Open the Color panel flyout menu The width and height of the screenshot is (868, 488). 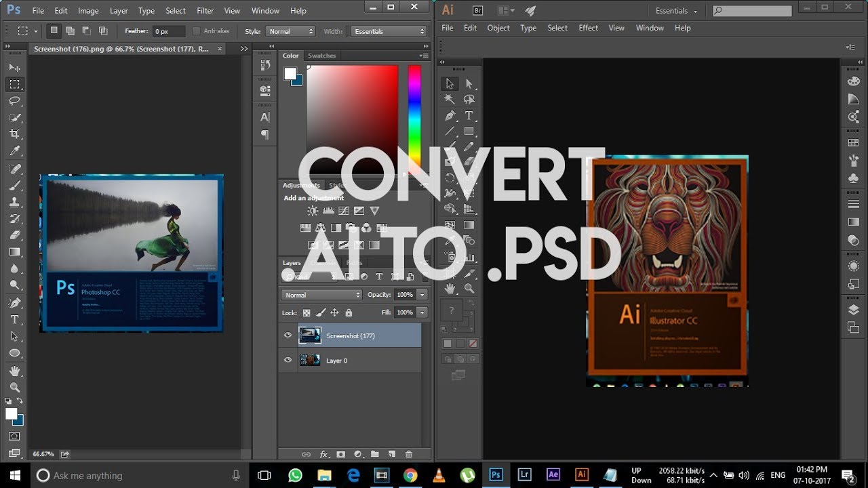pyautogui.click(x=425, y=56)
